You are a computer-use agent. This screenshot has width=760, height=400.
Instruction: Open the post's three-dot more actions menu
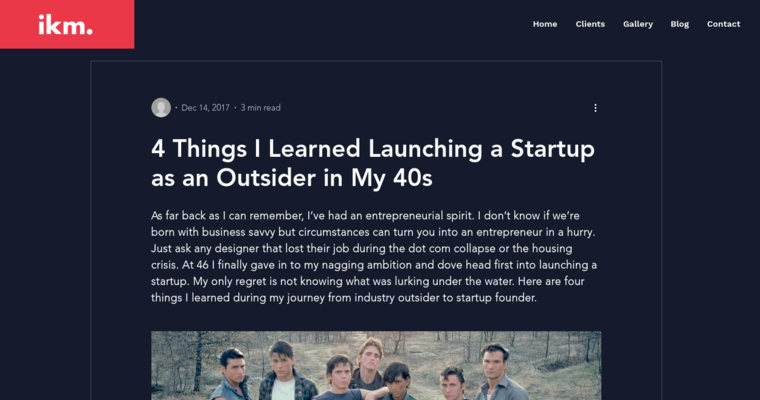pos(595,108)
